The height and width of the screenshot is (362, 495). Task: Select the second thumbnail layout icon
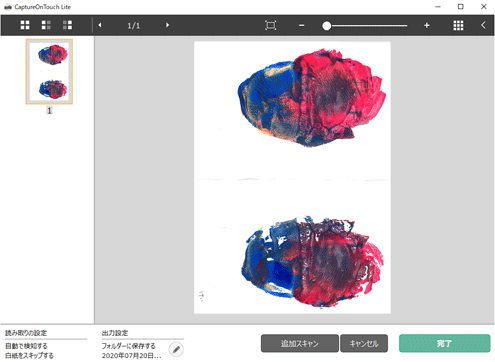click(x=46, y=25)
